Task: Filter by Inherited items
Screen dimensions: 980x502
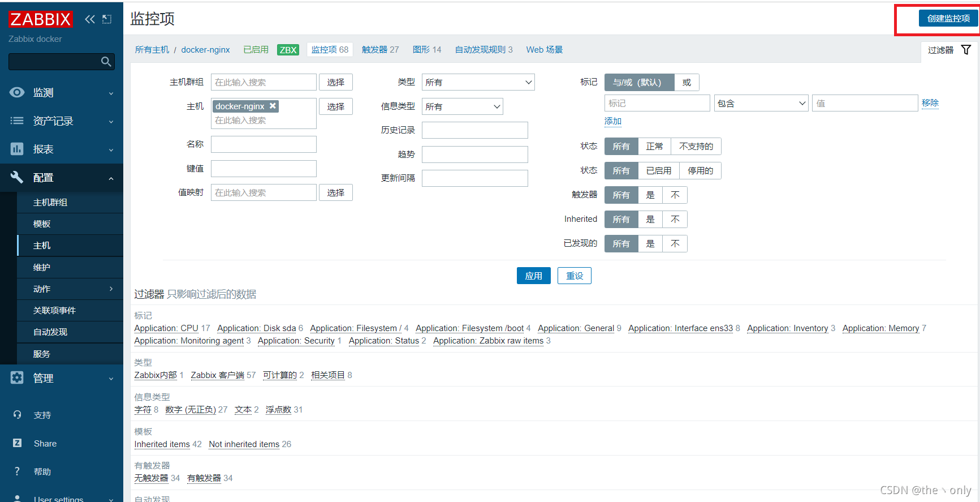Action: pos(162,444)
